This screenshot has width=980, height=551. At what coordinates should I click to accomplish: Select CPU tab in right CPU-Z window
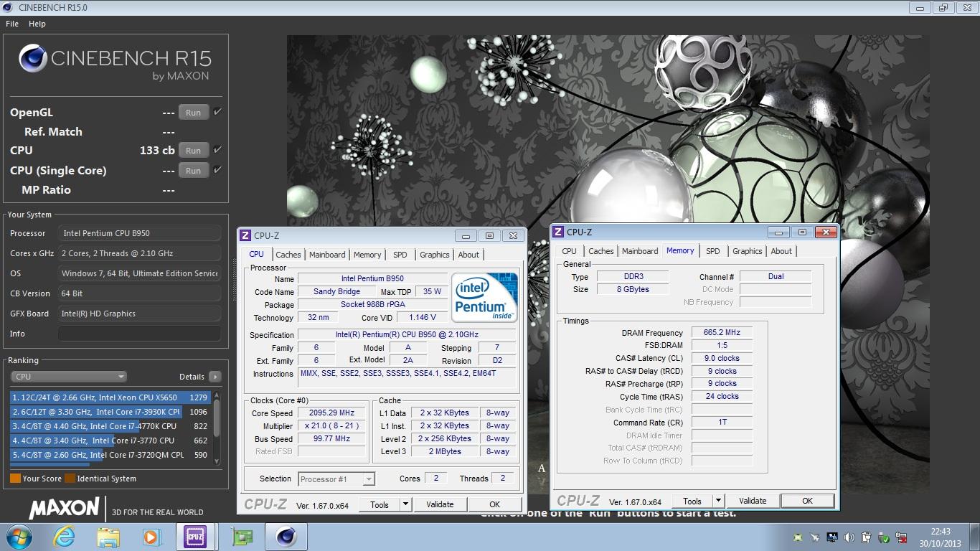(x=569, y=251)
